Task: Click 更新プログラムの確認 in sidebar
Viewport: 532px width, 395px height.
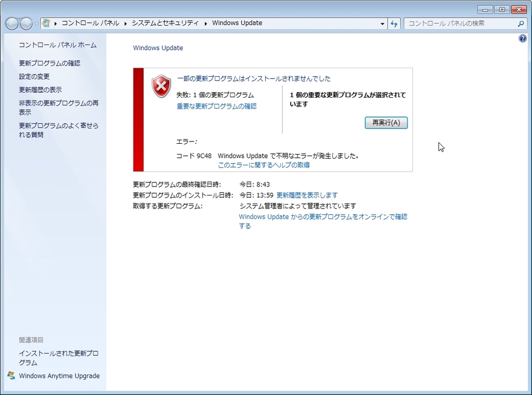Action: pyautogui.click(x=49, y=63)
